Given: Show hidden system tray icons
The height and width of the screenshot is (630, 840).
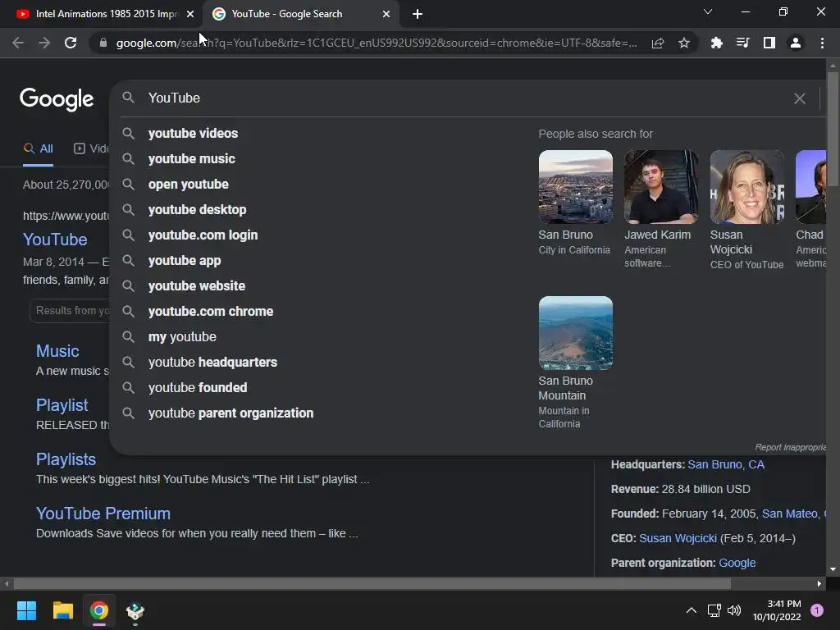Looking at the screenshot, I should pyautogui.click(x=692, y=610).
